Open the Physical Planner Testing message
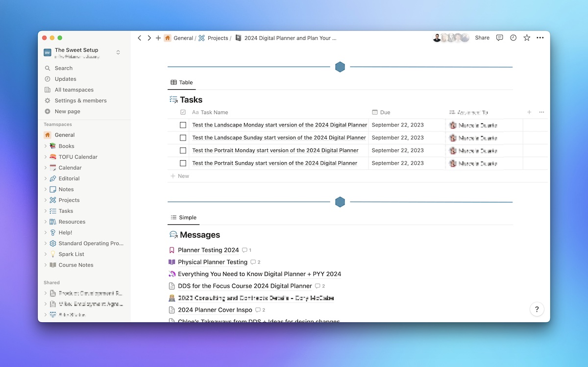 point(213,262)
